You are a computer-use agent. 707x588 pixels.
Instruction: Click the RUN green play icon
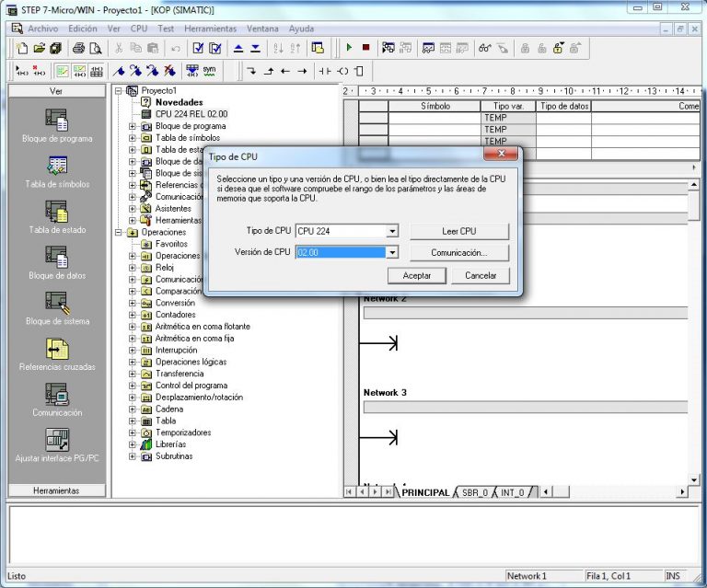(349, 48)
